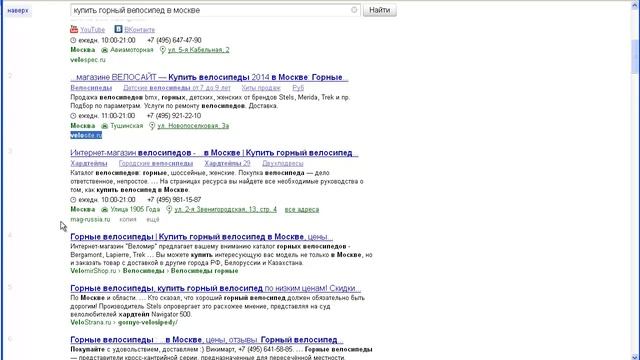Click the metro icon next to Тушинская

104,126
